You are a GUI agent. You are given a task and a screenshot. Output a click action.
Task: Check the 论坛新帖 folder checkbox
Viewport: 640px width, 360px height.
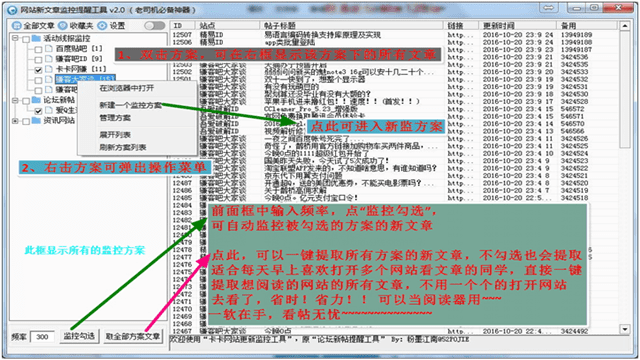(26, 101)
